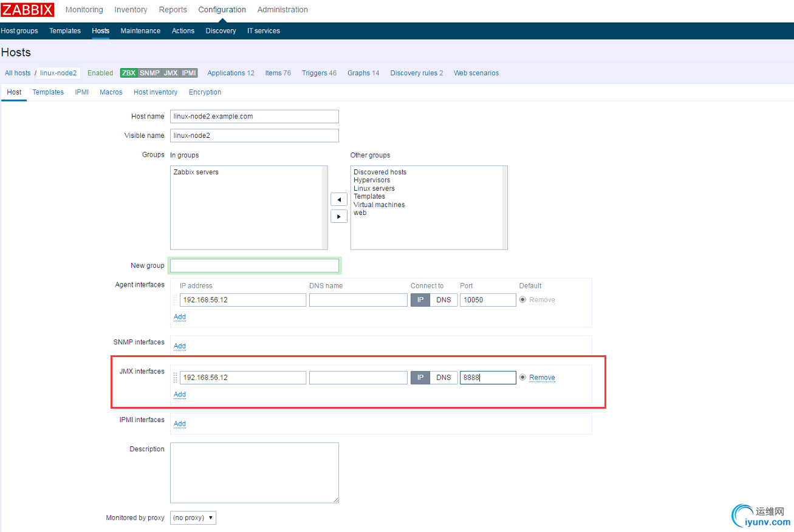Open Items 76 link

278,73
